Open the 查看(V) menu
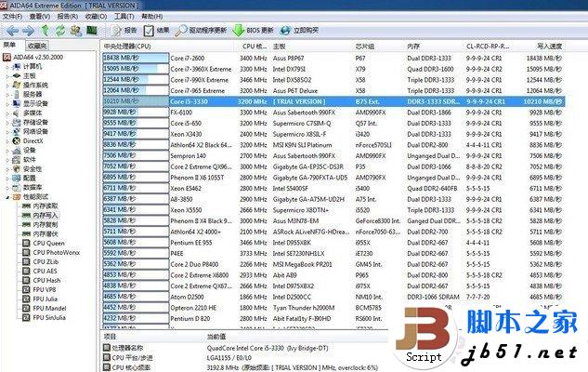Image resolution: width=588 pixels, height=372 pixels. [40, 17]
